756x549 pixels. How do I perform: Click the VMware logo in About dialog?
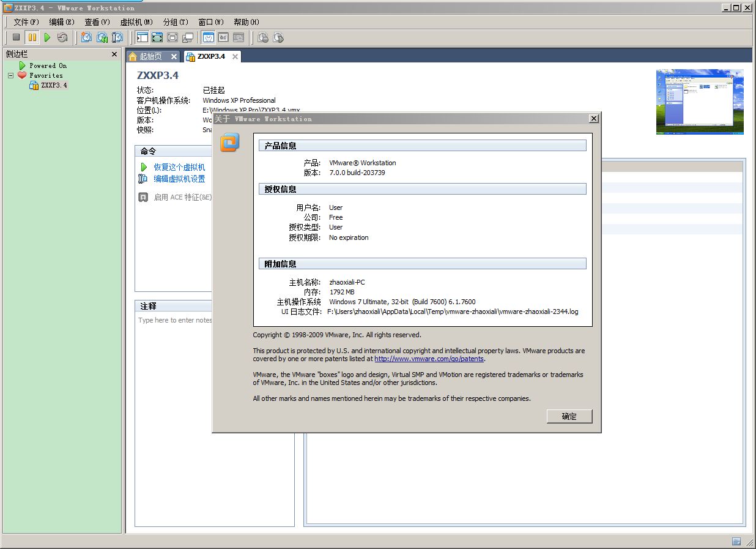point(229,142)
